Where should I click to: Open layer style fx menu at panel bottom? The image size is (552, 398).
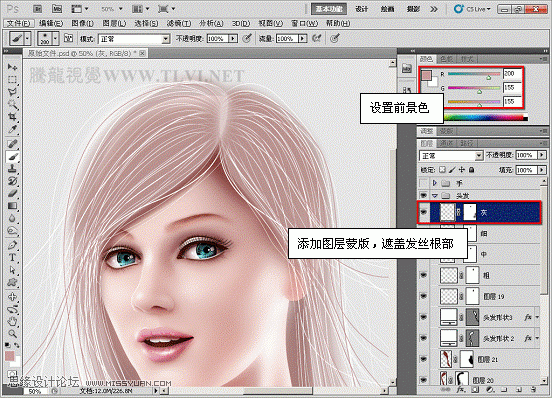tap(461, 390)
